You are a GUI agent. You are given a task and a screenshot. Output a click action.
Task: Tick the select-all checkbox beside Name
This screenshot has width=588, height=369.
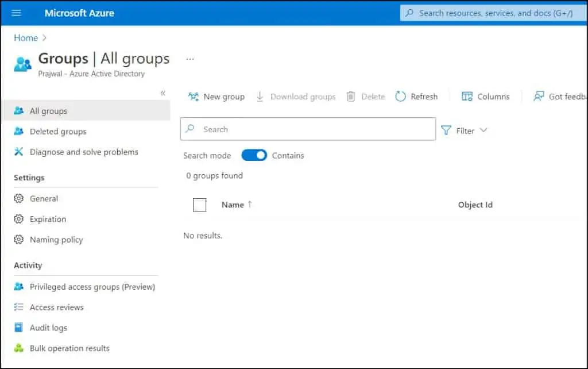(x=199, y=205)
